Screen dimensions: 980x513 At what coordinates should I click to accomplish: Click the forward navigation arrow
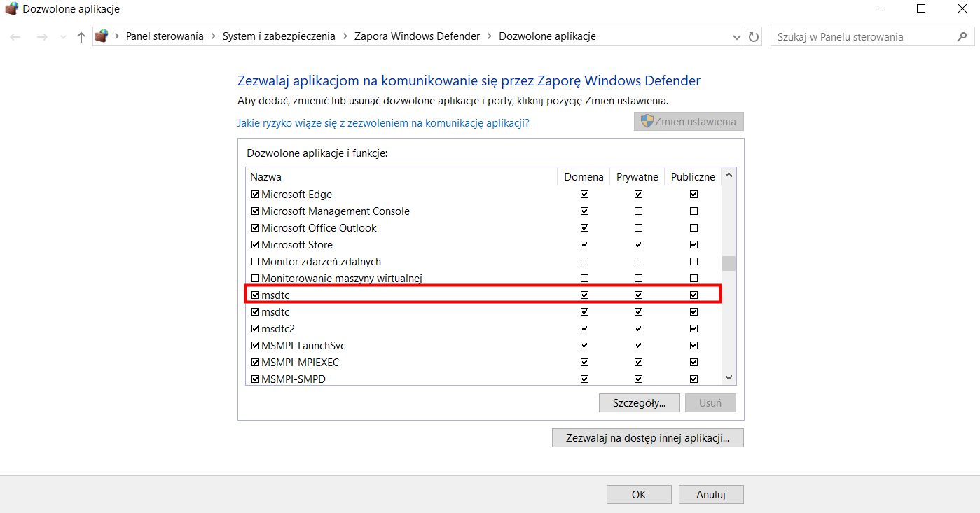pyautogui.click(x=41, y=36)
